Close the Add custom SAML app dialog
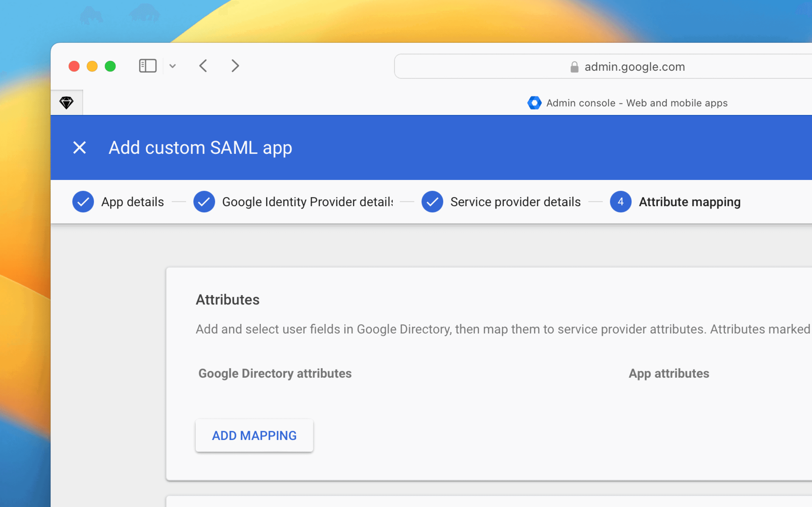Screen dimensions: 812x507 point(80,148)
